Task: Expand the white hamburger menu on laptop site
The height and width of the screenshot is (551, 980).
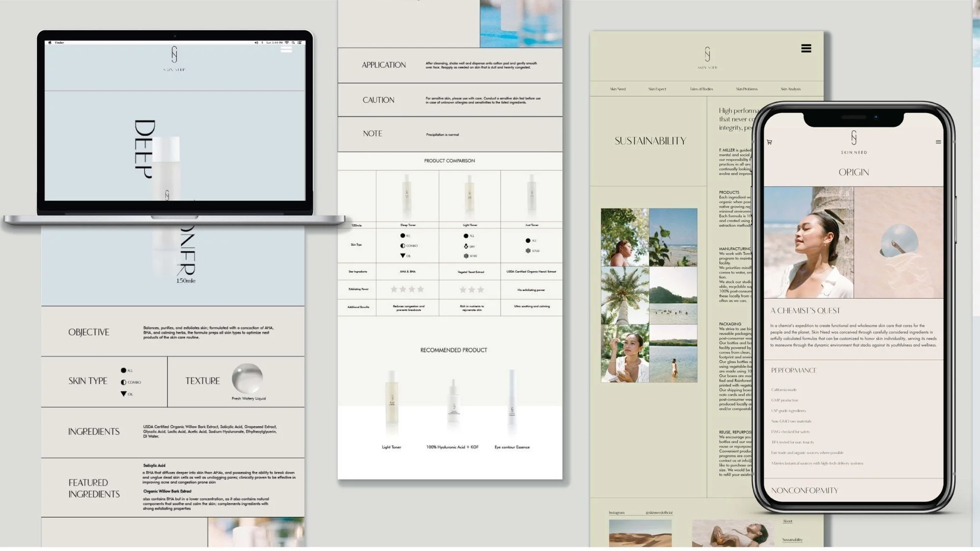Action: pyautogui.click(x=286, y=49)
